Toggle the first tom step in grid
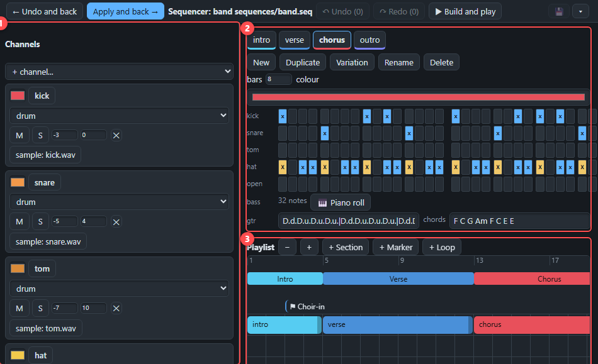This screenshot has width=598, height=364. point(283,150)
